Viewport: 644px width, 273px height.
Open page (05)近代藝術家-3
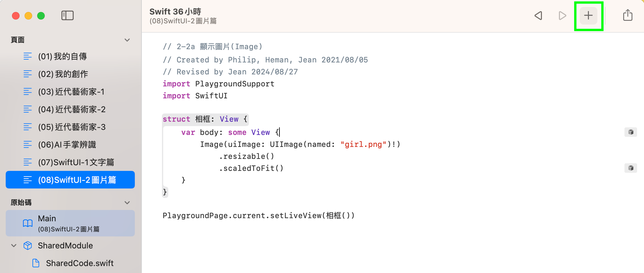pos(72,127)
